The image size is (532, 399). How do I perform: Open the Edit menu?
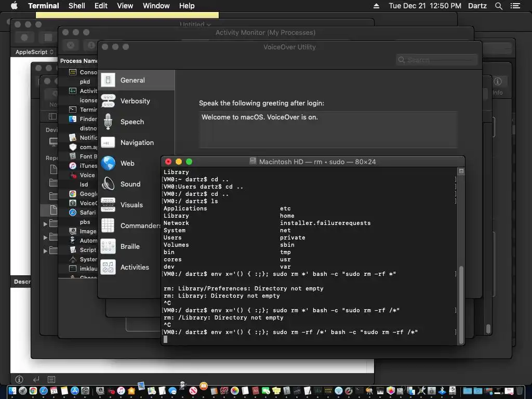[101, 6]
